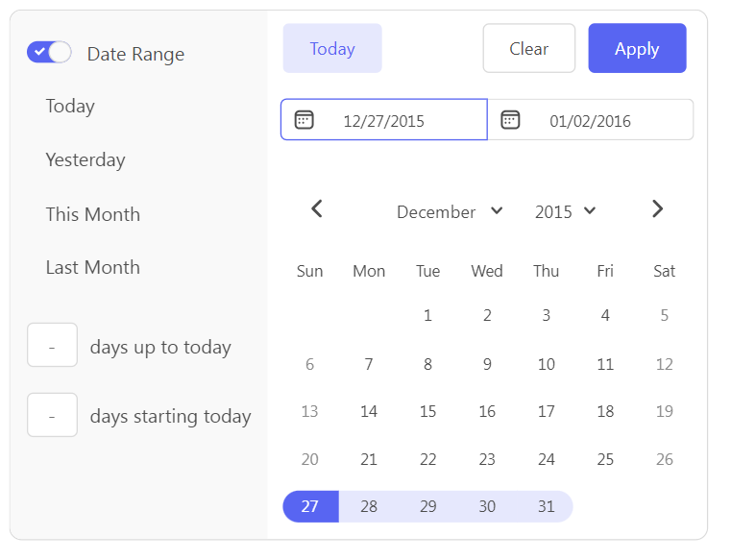The image size is (731, 560).
Task: Click the selected start day 27
Action: pyautogui.click(x=310, y=506)
